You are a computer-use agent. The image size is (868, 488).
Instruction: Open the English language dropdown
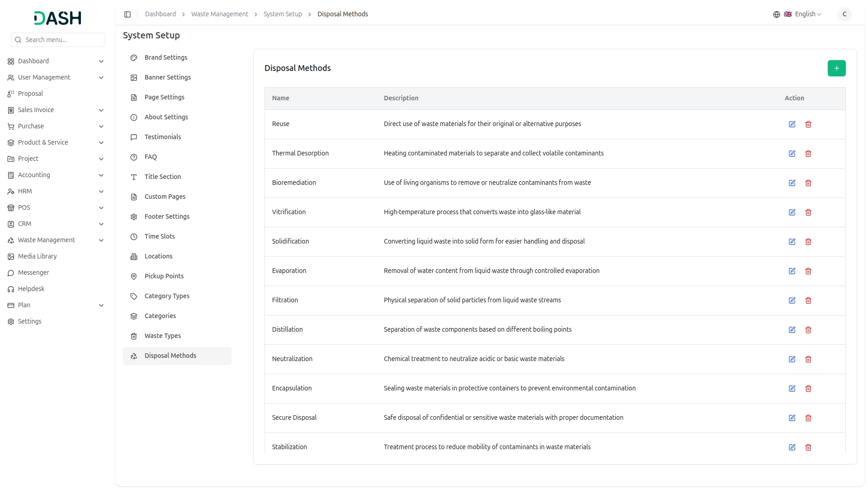[x=807, y=14]
